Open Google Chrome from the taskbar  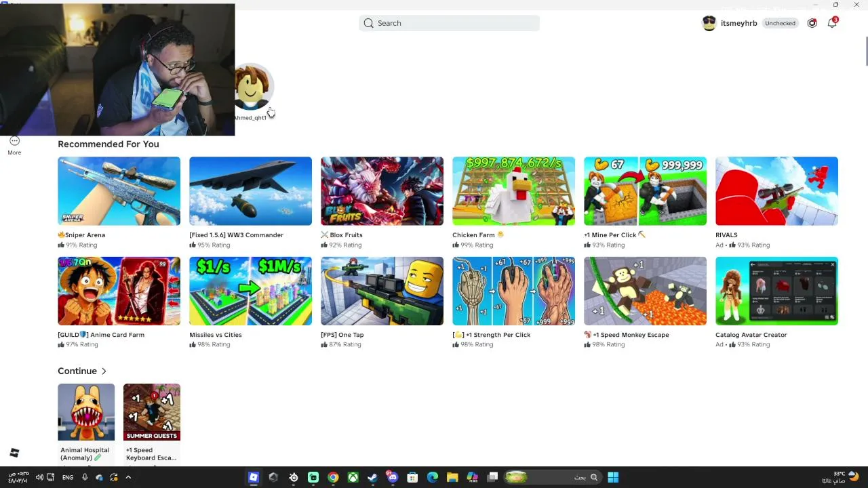click(333, 477)
